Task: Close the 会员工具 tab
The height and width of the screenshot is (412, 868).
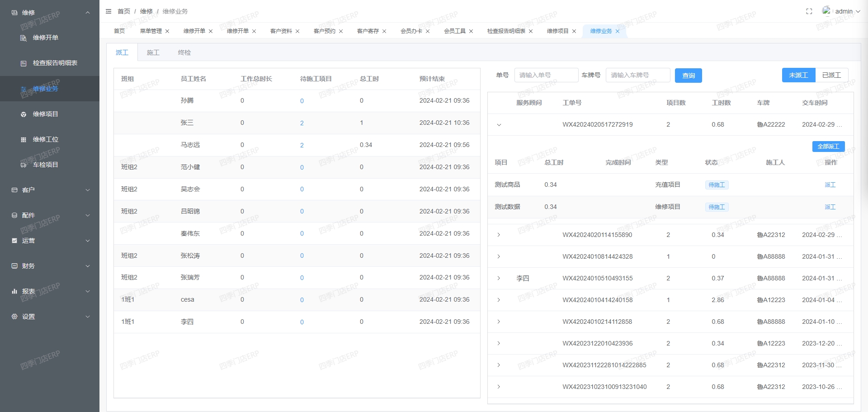Action: (x=471, y=31)
